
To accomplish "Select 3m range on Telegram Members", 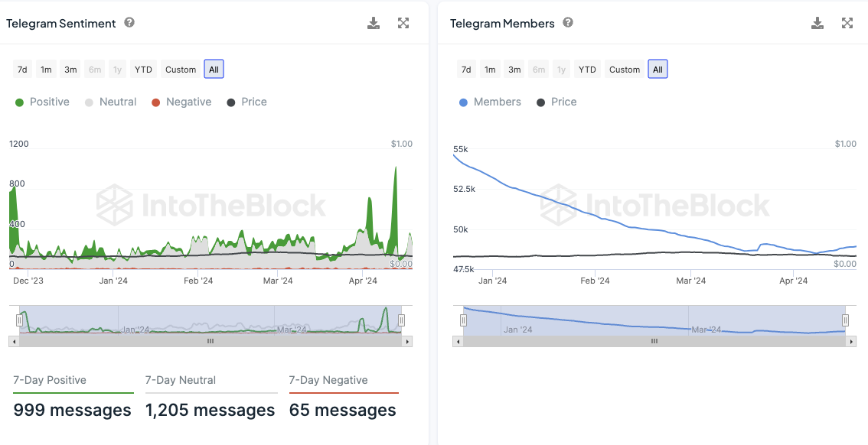I will 514,69.
